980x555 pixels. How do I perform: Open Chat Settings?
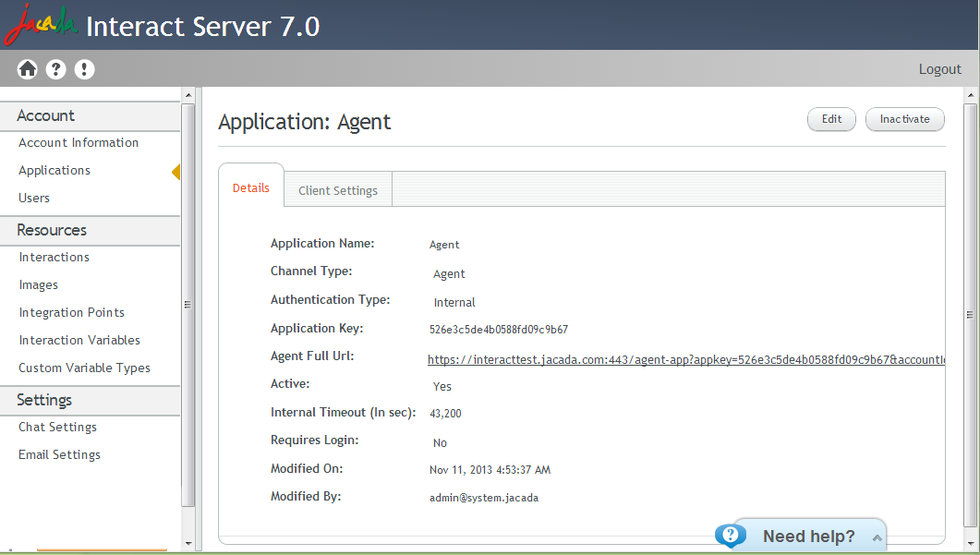(x=57, y=427)
